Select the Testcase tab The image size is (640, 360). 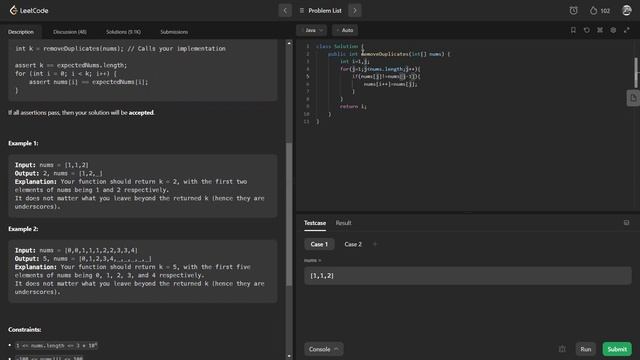point(315,223)
